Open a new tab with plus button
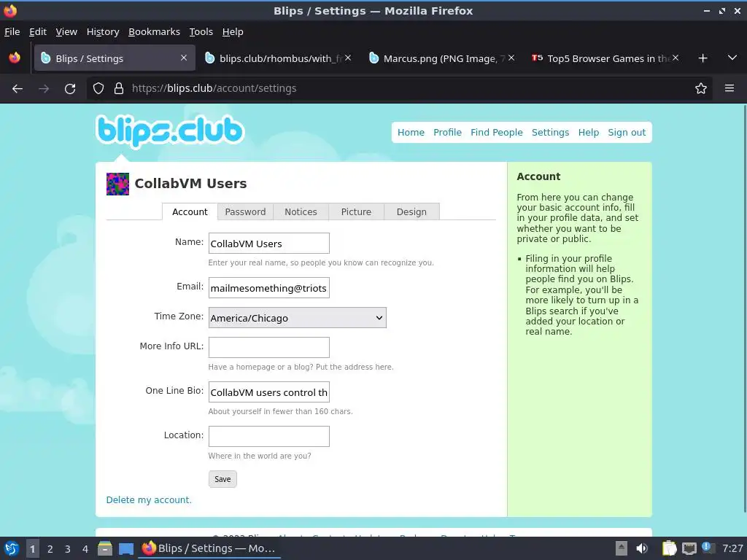The width and height of the screenshot is (747, 560). [x=703, y=58]
